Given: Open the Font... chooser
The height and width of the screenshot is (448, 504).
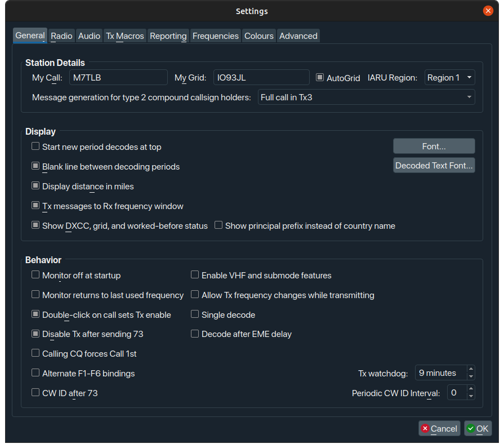Looking at the screenshot, I should pyautogui.click(x=434, y=147).
